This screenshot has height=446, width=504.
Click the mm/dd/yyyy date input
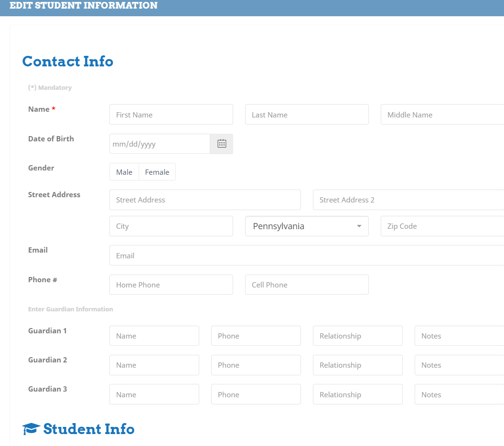point(160,144)
